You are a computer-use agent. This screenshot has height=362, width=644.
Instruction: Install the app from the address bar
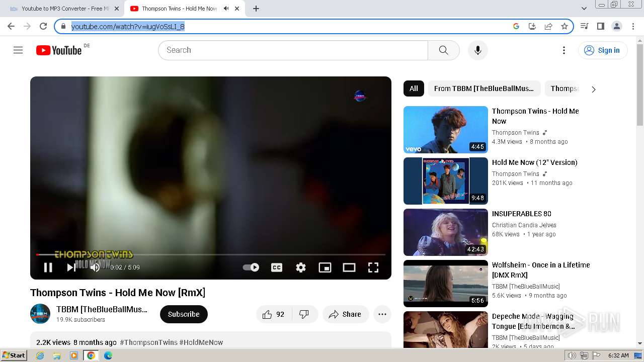pos(532,26)
